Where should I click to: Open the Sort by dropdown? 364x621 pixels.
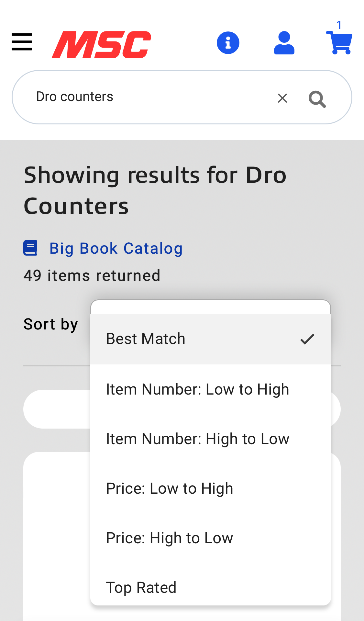(50, 324)
